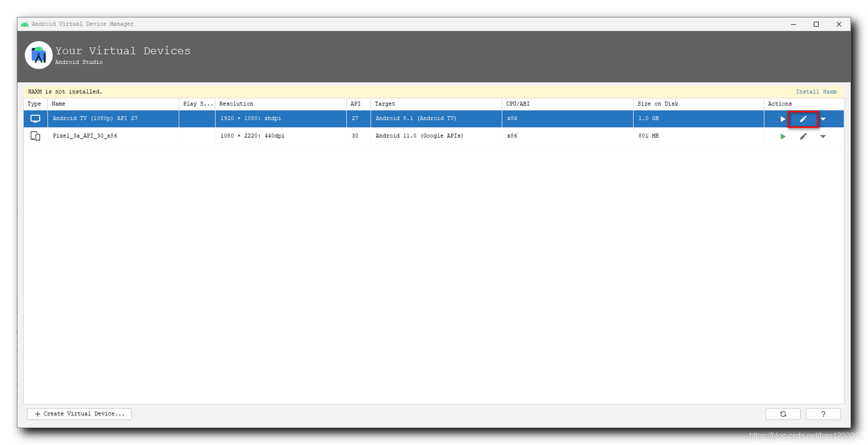Click API value 27 cell
Viewport: 868px width, 445px height.
(358, 119)
